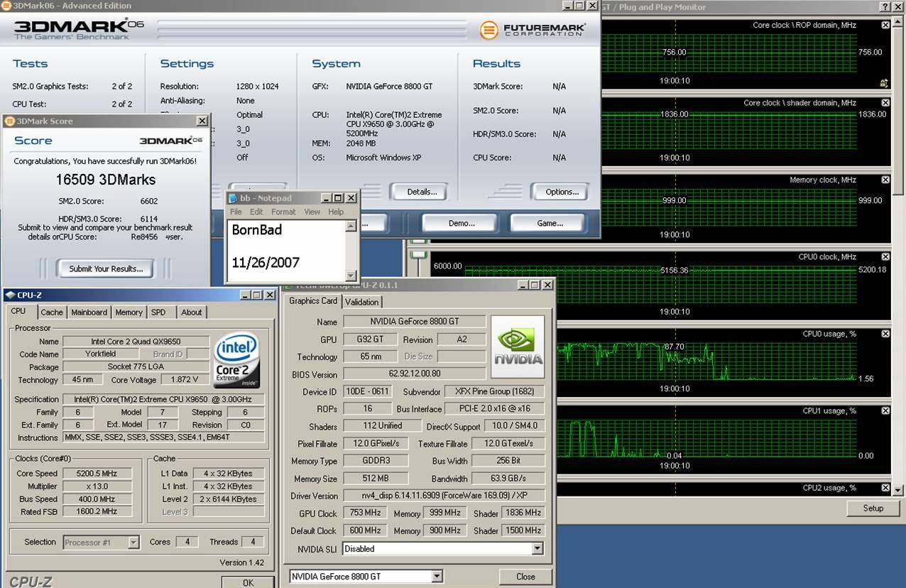Click the BIOS Version field 62.92.12.00.80
This screenshot has height=588, width=906.
click(x=415, y=374)
